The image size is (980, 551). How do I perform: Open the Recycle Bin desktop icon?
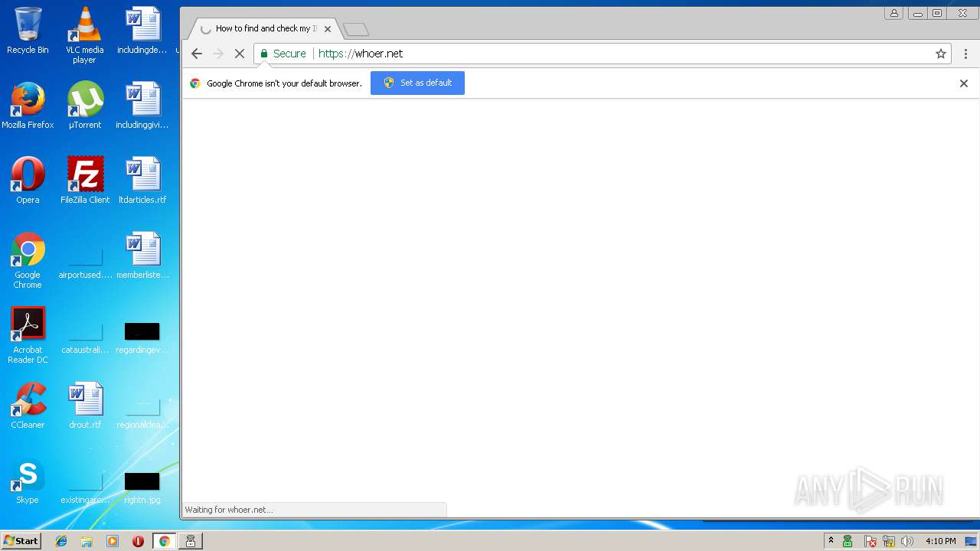(x=28, y=31)
